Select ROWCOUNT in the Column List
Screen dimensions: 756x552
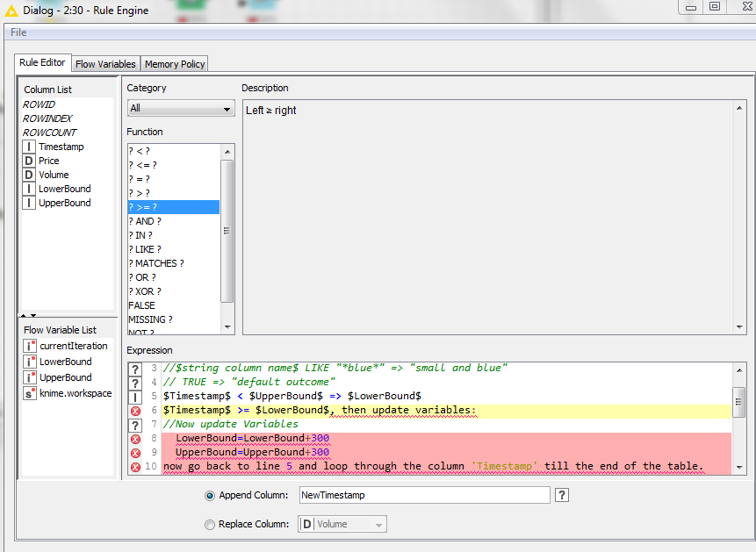tap(50, 133)
